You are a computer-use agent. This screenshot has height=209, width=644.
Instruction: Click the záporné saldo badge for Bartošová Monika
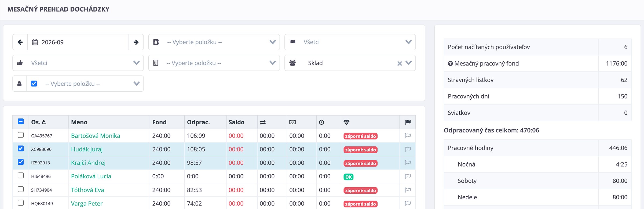(x=360, y=136)
